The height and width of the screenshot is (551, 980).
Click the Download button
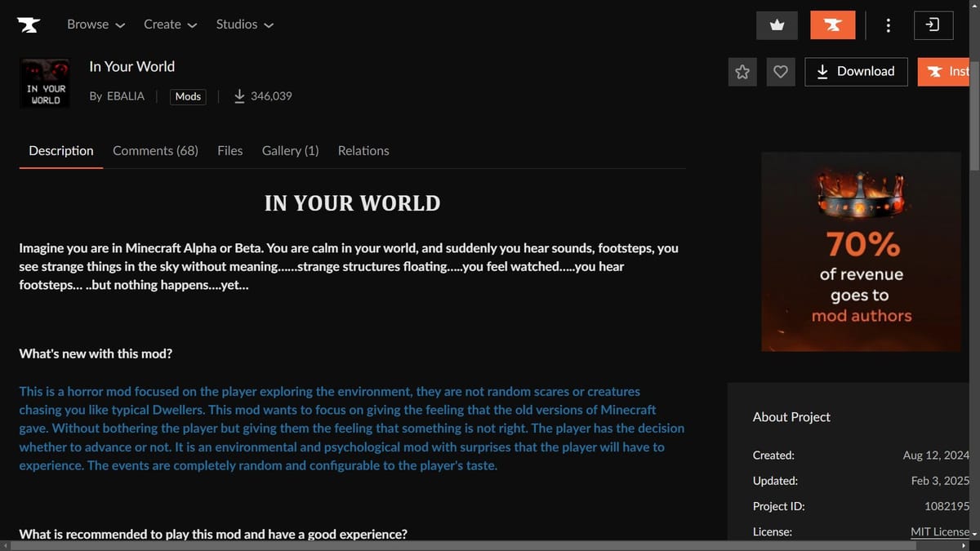pyautogui.click(x=856, y=72)
